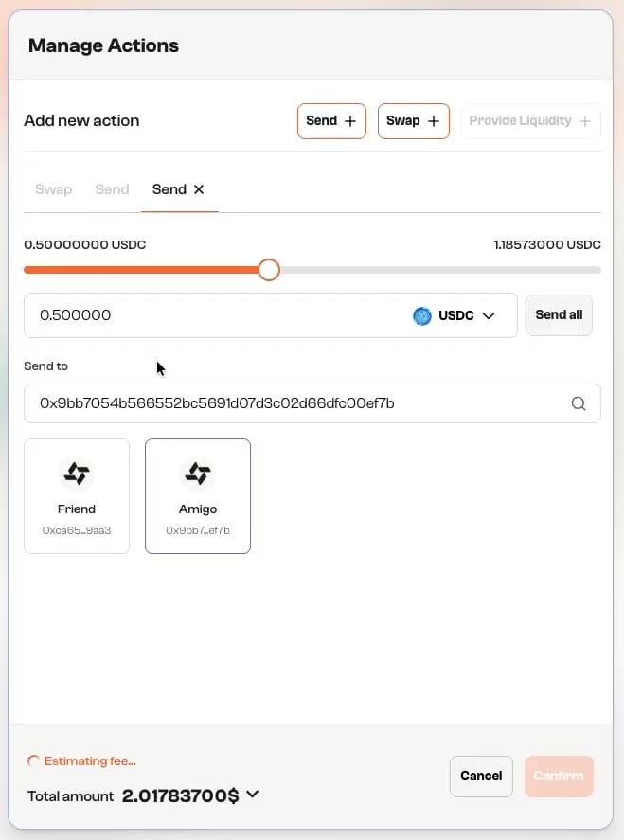
Task: Click the magnifier icon in recipient field
Action: point(578,403)
